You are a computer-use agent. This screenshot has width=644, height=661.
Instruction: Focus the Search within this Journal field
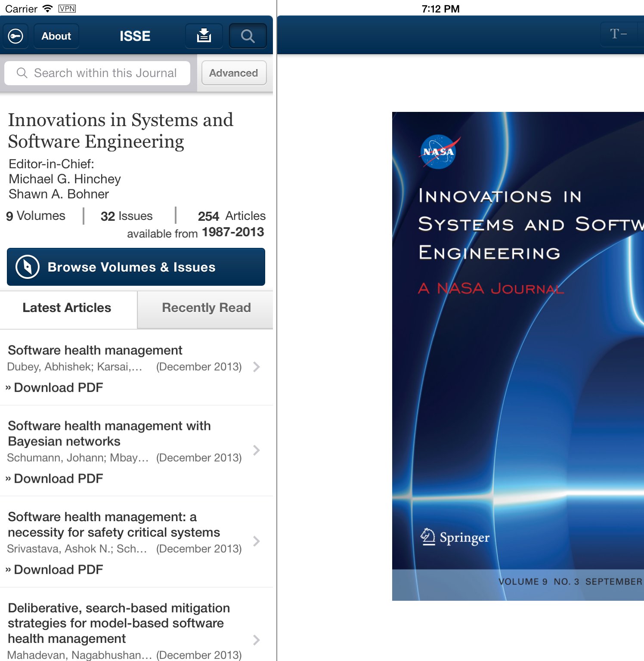97,73
